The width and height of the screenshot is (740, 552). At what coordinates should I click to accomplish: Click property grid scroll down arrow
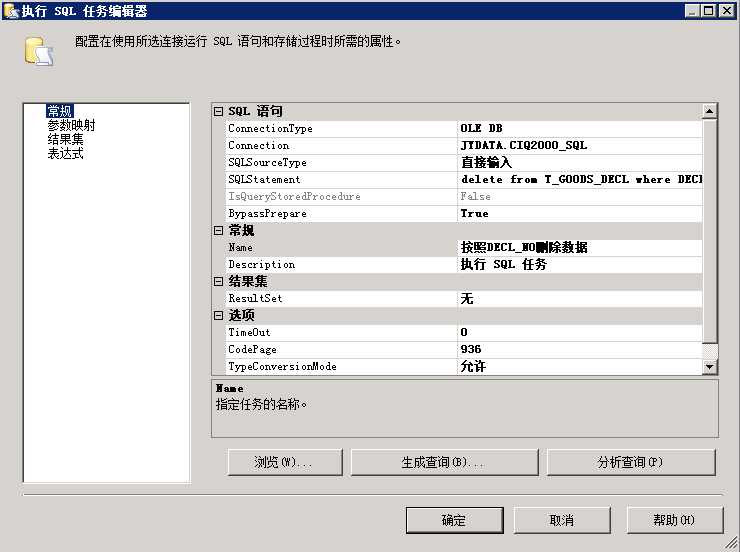pos(709,367)
